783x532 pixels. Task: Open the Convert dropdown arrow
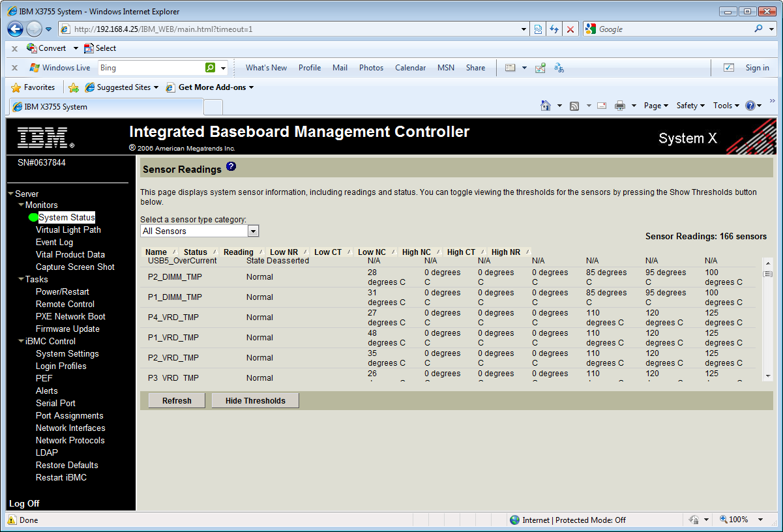tap(76, 48)
